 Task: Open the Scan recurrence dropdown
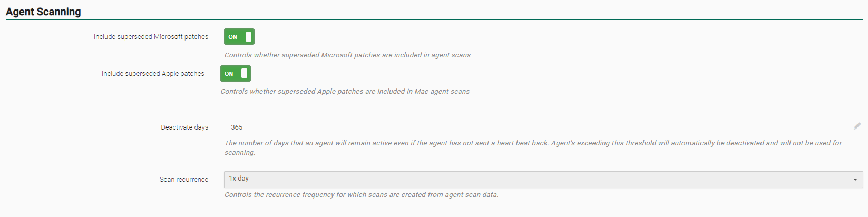coord(543,179)
